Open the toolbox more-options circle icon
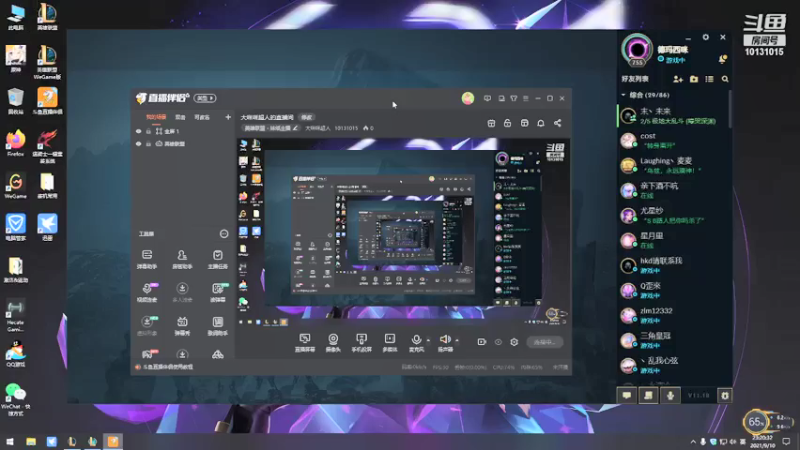The height and width of the screenshot is (450, 800). [x=224, y=234]
